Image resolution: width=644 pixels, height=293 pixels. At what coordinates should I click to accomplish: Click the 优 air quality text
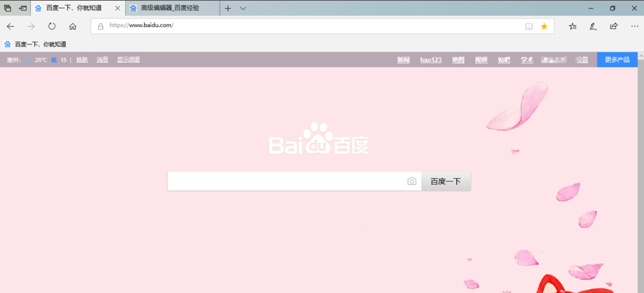click(x=54, y=60)
